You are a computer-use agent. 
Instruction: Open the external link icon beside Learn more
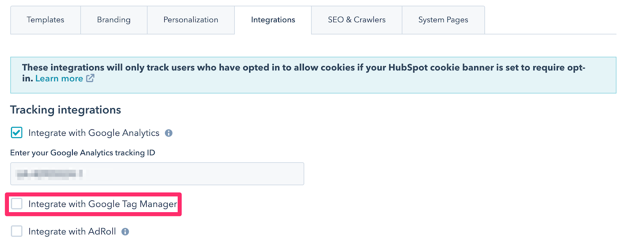tap(90, 78)
